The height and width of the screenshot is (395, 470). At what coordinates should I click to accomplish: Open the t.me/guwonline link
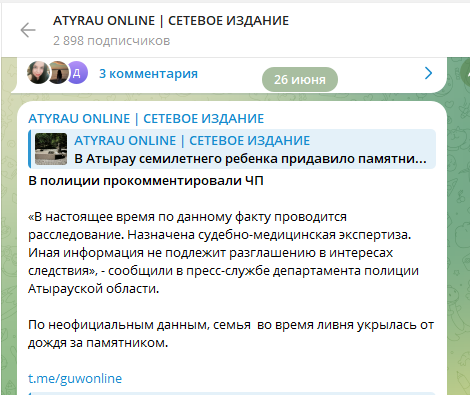coord(75,378)
